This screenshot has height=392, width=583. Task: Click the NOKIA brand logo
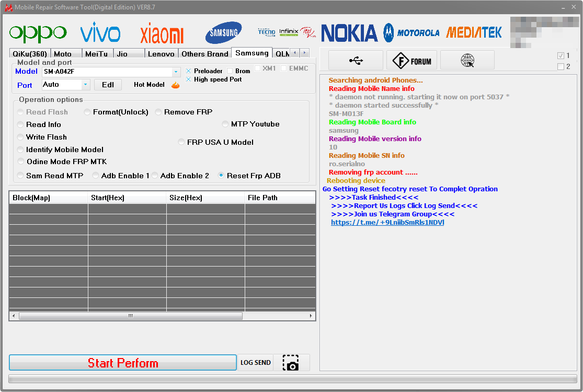[349, 33]
